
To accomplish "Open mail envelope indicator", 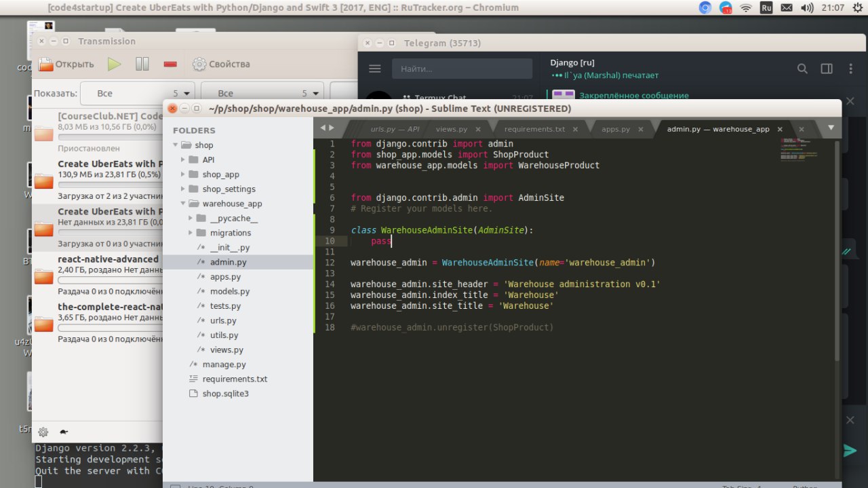I will (x=787, y=8).
